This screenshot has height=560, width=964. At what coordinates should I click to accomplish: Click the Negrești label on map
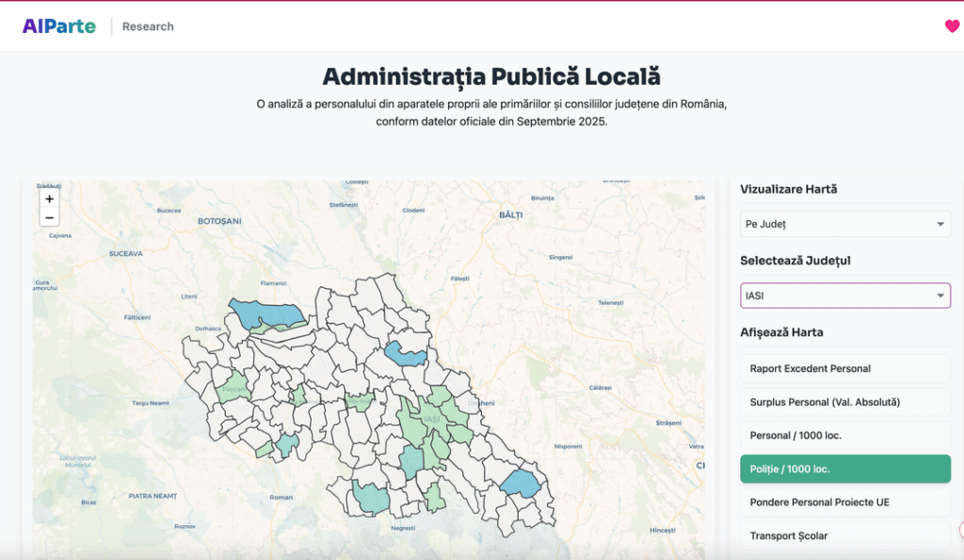(403, 528)
